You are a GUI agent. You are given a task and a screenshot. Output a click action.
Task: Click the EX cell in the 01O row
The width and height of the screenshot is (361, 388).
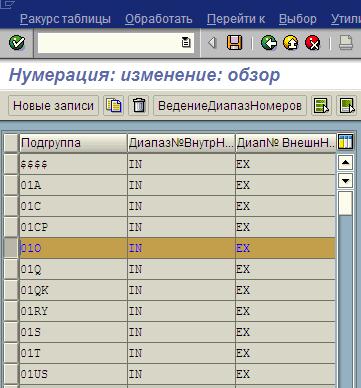(286, 248)
